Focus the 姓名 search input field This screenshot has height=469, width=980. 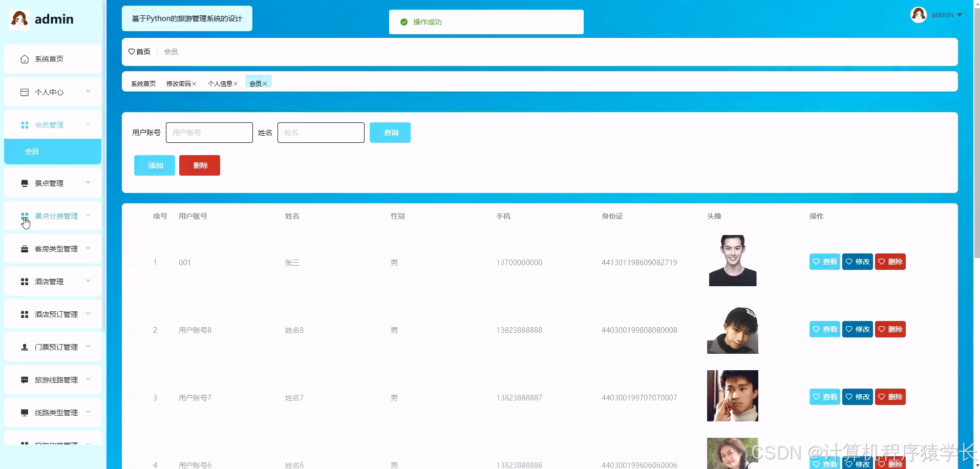321,133
